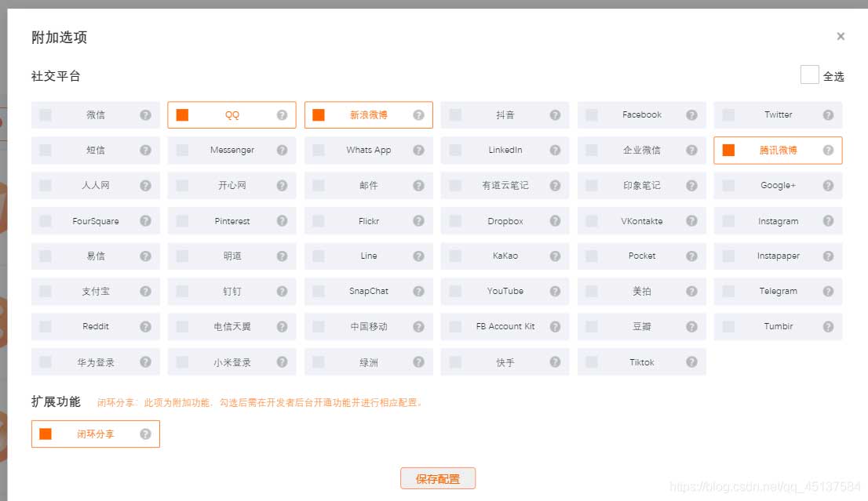Screen dimensions: 868x501
Task: Uncheck the QQ checkbox
Action: pyautogui.click(x=182, y=115)
